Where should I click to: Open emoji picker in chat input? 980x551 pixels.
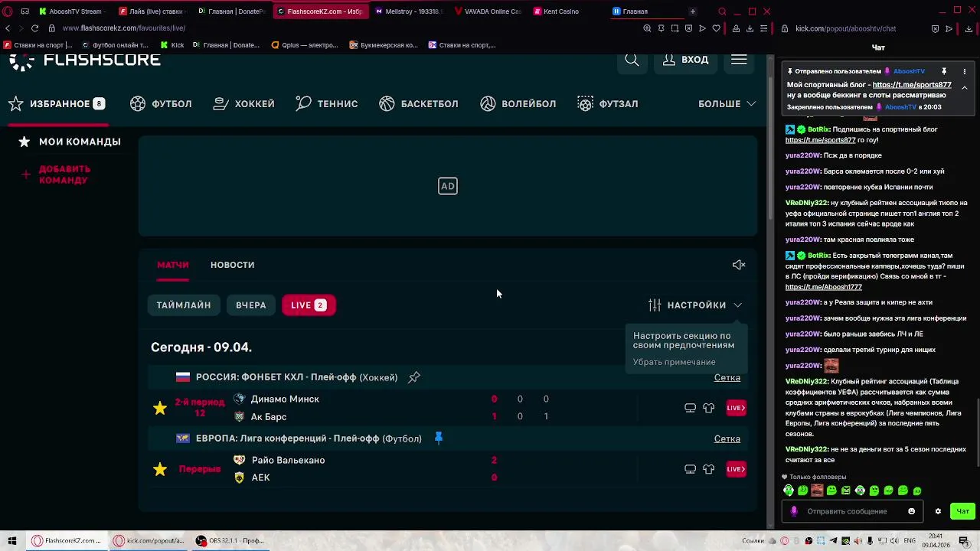click(911, 511)
